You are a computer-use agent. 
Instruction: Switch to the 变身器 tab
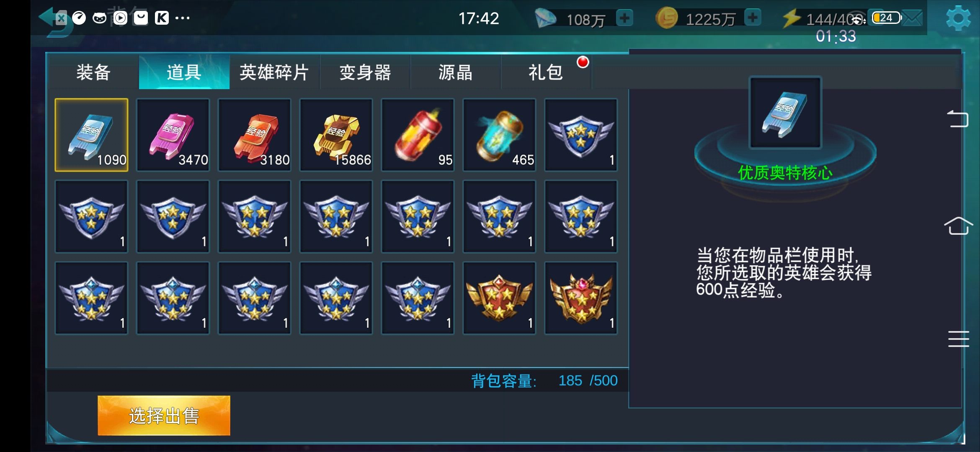[x=365, y=72]
